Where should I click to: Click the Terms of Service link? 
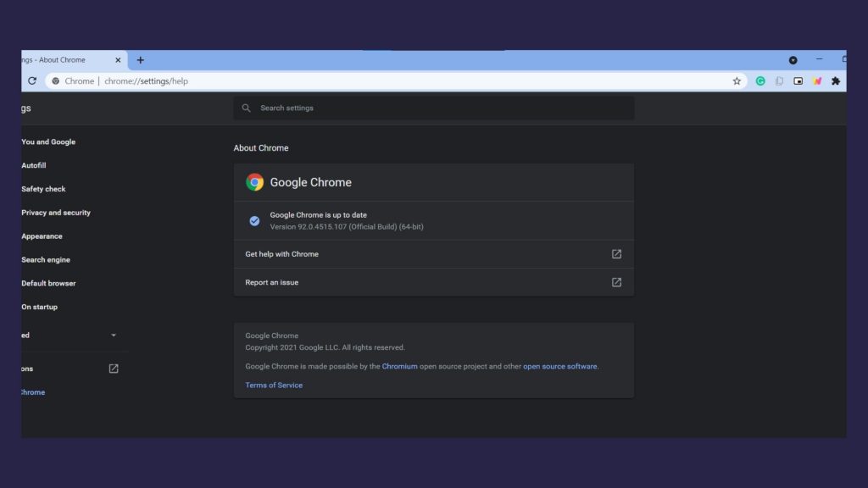pos(274,385)
